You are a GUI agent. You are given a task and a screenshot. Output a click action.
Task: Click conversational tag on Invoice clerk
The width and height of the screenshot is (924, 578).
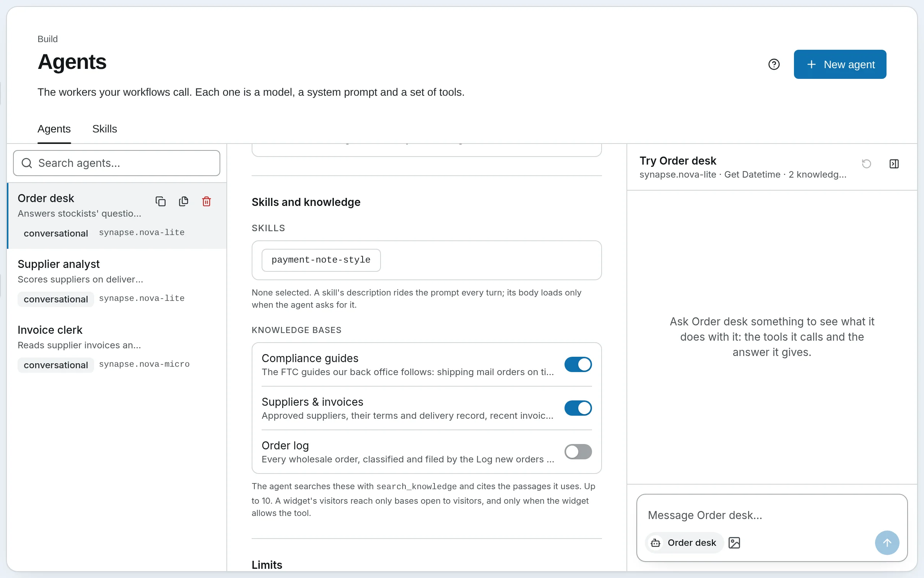(56, 365)
